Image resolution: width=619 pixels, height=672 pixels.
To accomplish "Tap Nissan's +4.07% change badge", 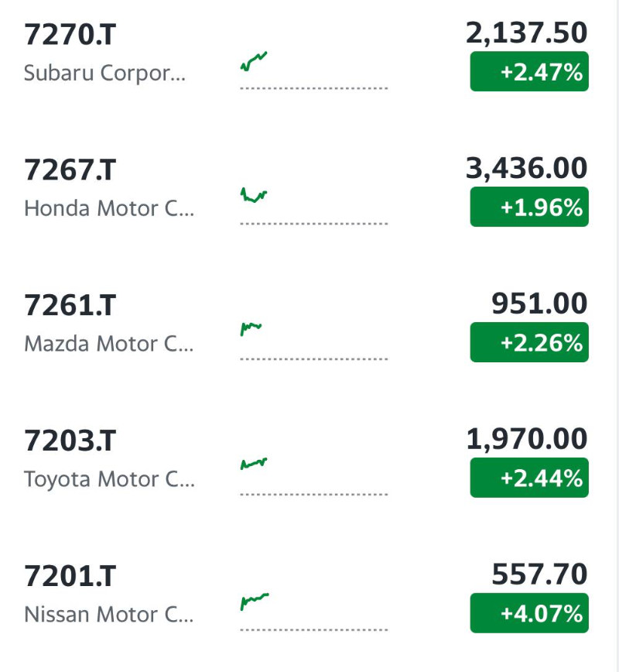I will pos(529,613).
